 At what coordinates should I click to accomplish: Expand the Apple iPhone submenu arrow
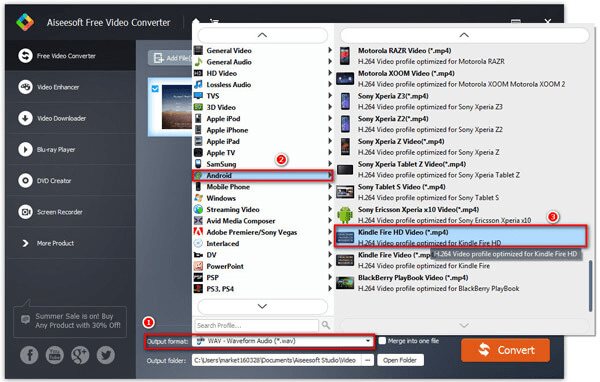point(330,130)
